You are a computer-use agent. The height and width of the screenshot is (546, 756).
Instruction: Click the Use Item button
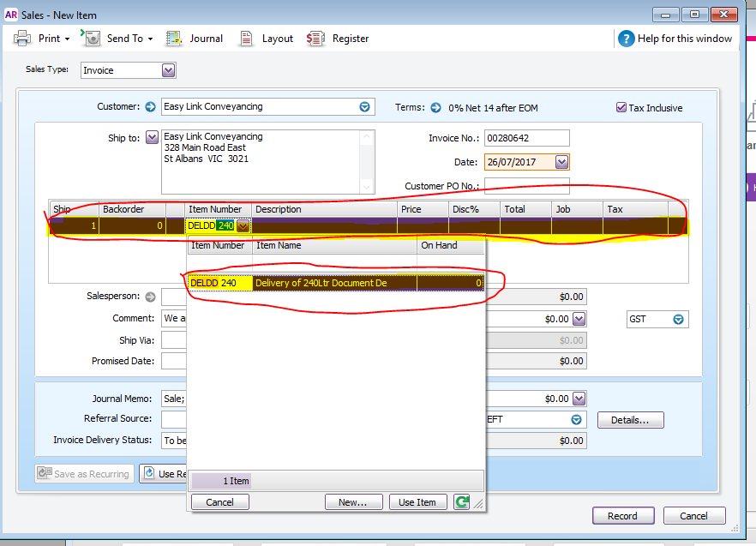417,502
